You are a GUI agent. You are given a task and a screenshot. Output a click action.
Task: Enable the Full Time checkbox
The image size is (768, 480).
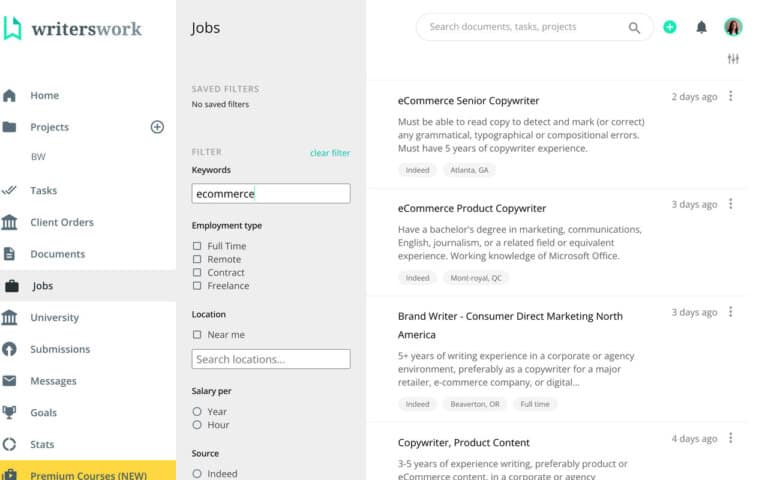pyautogui.click(x=197, y=246)
